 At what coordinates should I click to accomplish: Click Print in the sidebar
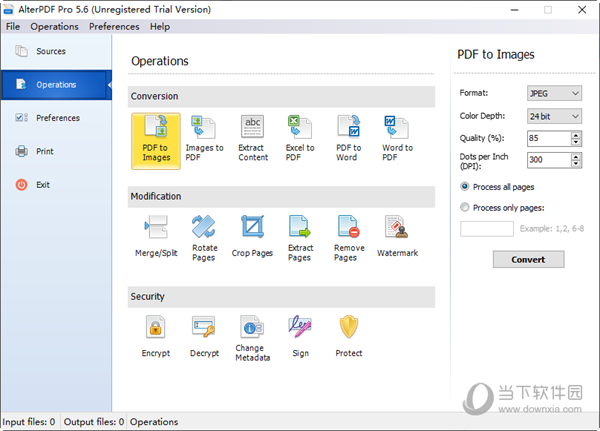(56, 151)
